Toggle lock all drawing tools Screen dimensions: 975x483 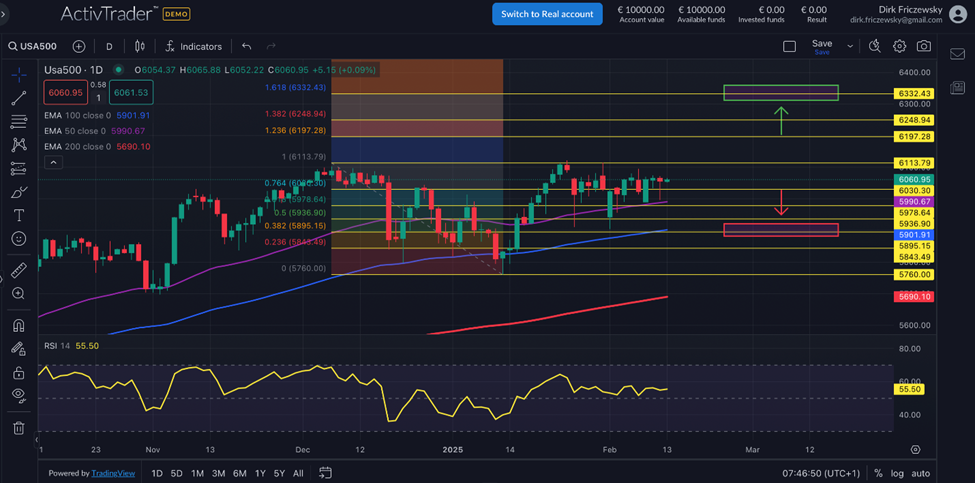[18, 372]
